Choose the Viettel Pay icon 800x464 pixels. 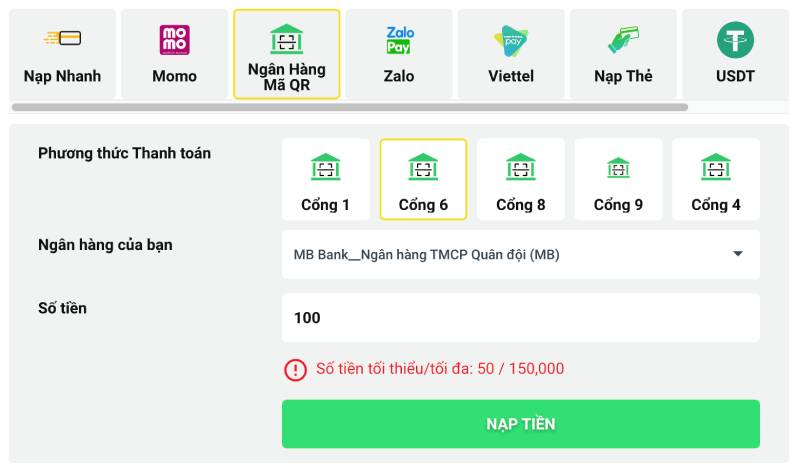point(511,39)
